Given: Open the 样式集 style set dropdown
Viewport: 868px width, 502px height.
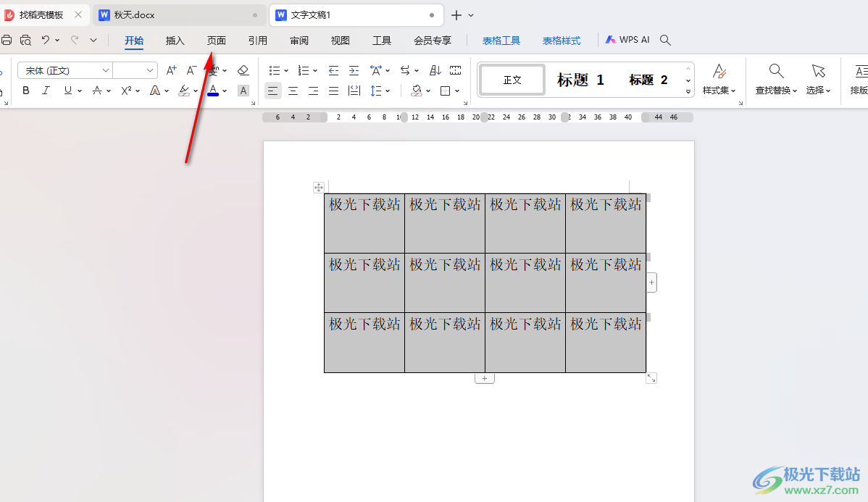Looking at the screenshot, I should [719, 79].
